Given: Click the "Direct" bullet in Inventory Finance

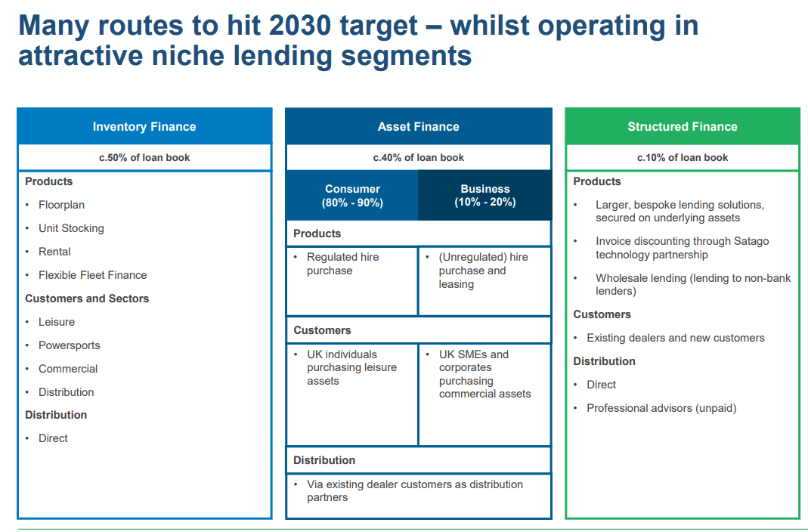Looking at the screenshot, I should pyautogui.click(x=53, y=438).
